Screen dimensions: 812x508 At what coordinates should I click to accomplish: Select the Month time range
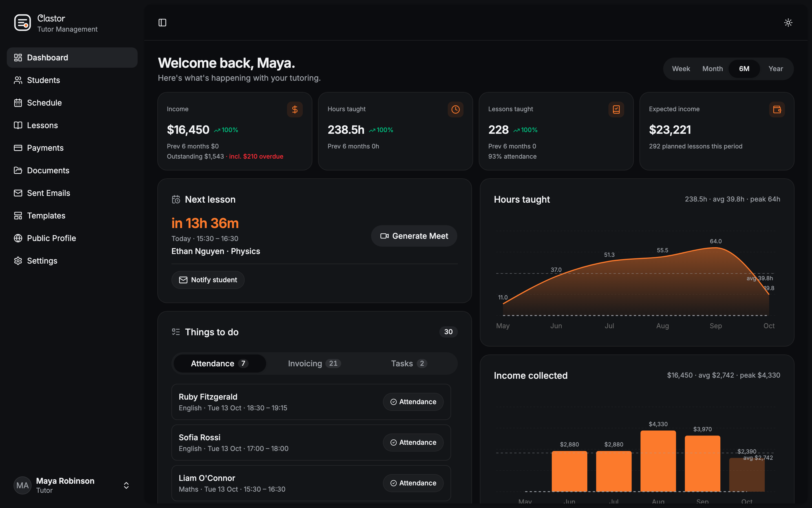coord(712,69)
